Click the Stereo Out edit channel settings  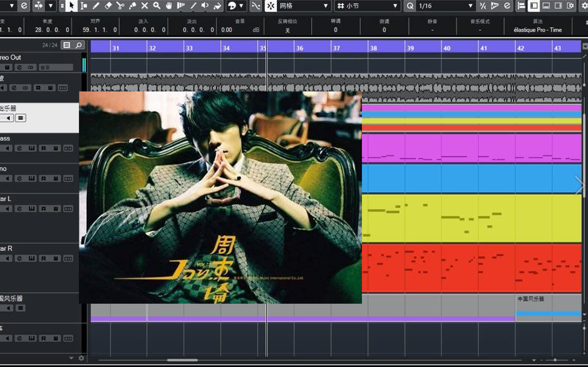pos(19,68)
